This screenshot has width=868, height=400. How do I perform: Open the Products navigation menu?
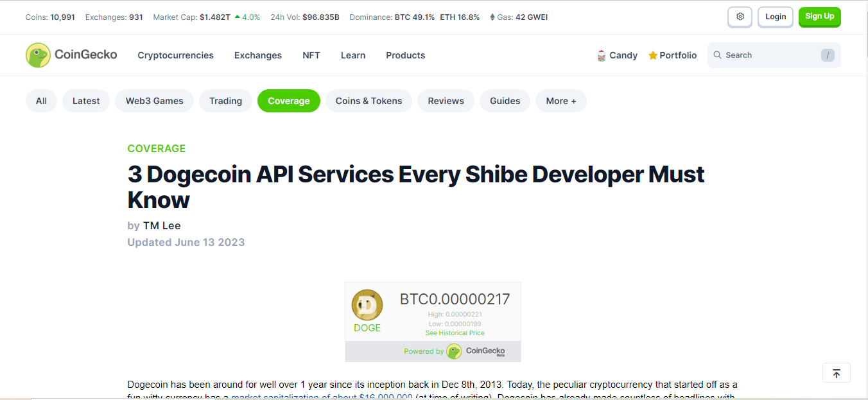(405, 55)
